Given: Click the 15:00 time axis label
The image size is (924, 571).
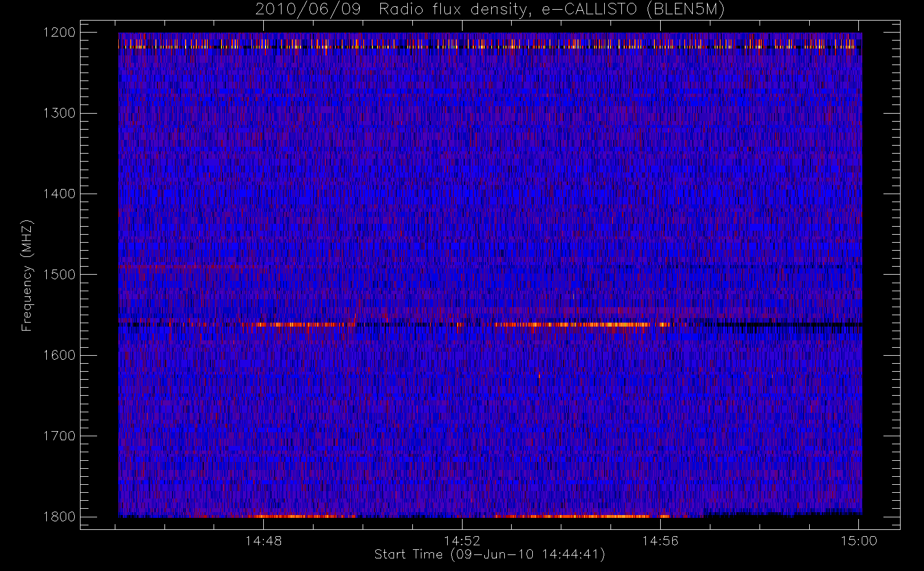Looking at the screenshot, I should pyautogui.click(x=859, y=541).
